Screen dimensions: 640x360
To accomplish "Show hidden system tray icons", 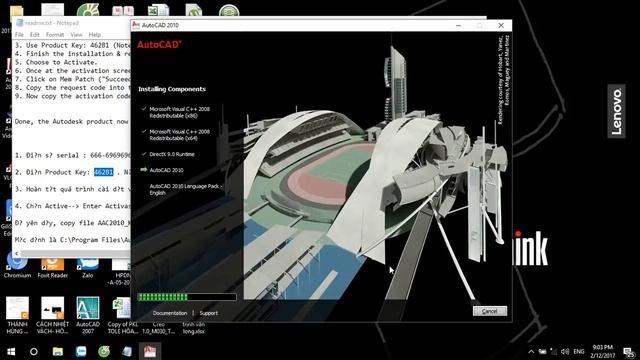I will pos(531,351).
